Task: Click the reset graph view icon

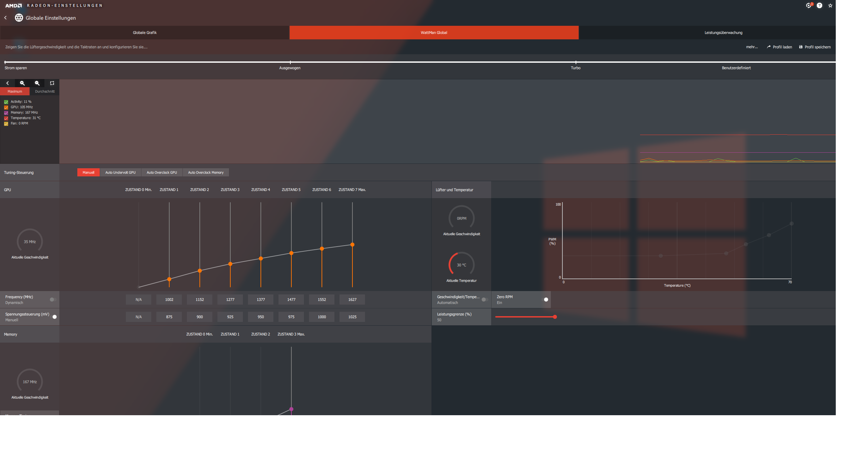Action: tap(52, 83)
